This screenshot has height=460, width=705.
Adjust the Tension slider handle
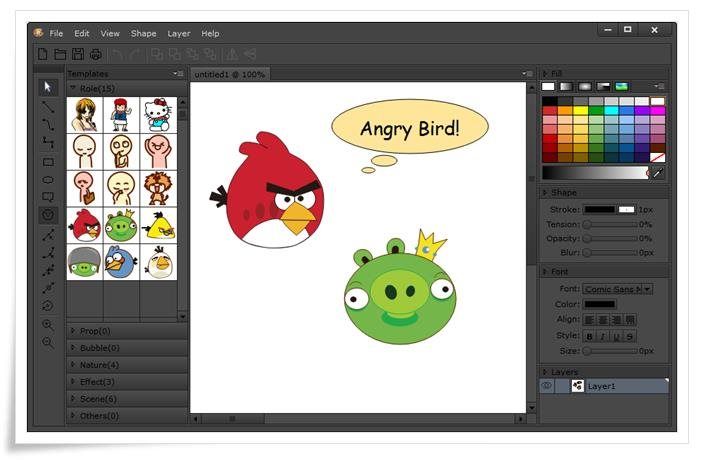[x=587, y=224]
